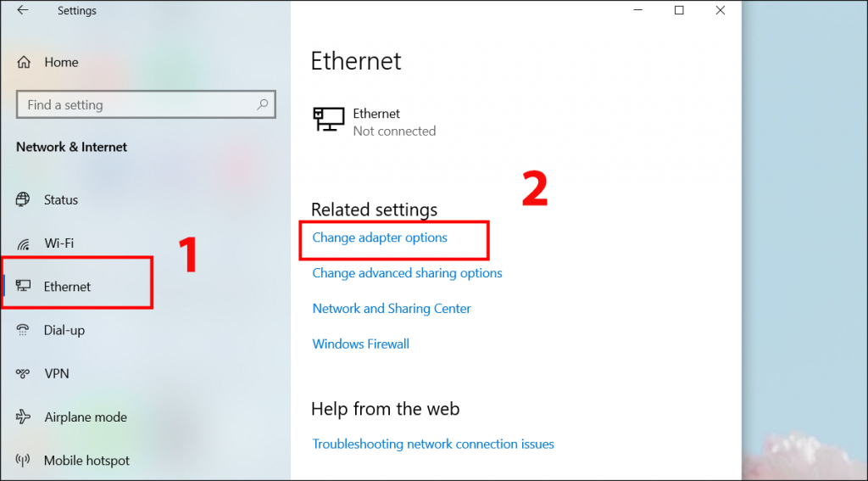Image resolution: width=868 pixels, height=481 pixels.
Task: Click the Ethernet monitor icon in sidebar
Action: click(x=23, y=286)
